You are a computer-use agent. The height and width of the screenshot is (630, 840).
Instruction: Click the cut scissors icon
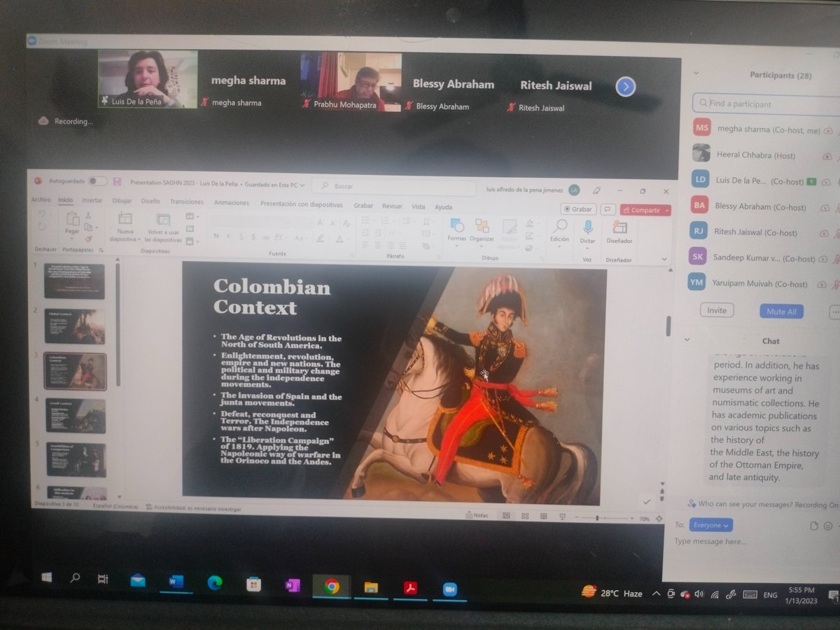[x=88, y=216]
